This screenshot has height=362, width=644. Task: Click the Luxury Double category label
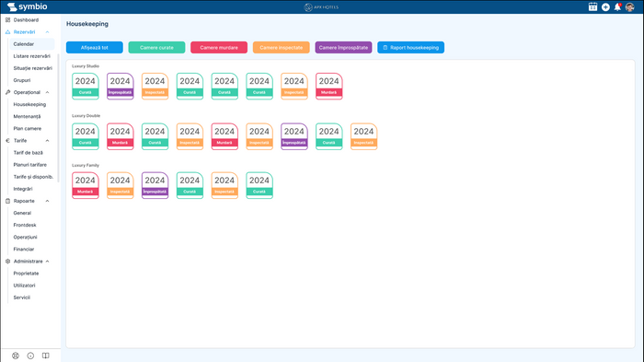pyautogui.click(x=86, y=115)
